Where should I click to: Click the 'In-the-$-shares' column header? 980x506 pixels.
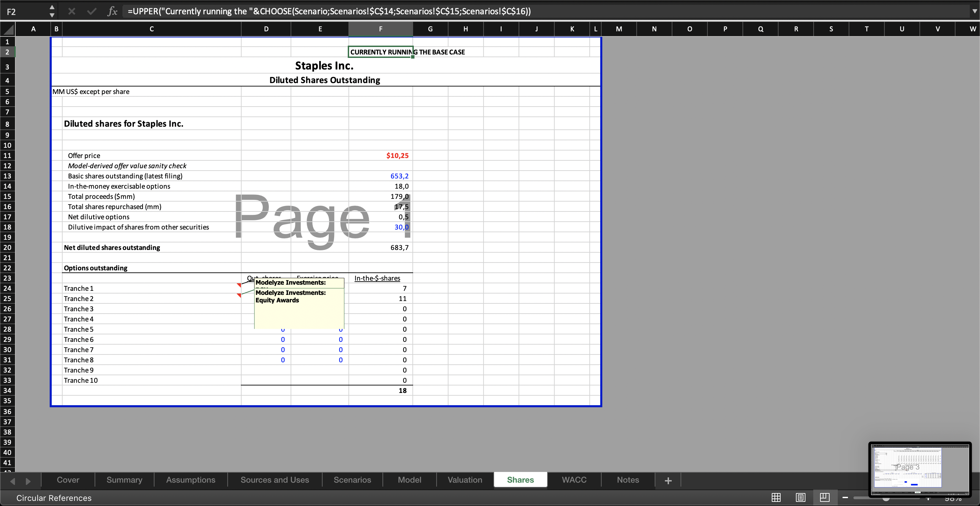377,278
